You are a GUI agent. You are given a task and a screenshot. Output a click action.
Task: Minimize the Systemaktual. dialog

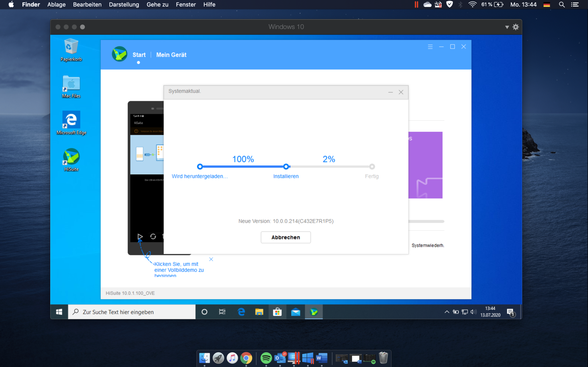pos(390,92)
